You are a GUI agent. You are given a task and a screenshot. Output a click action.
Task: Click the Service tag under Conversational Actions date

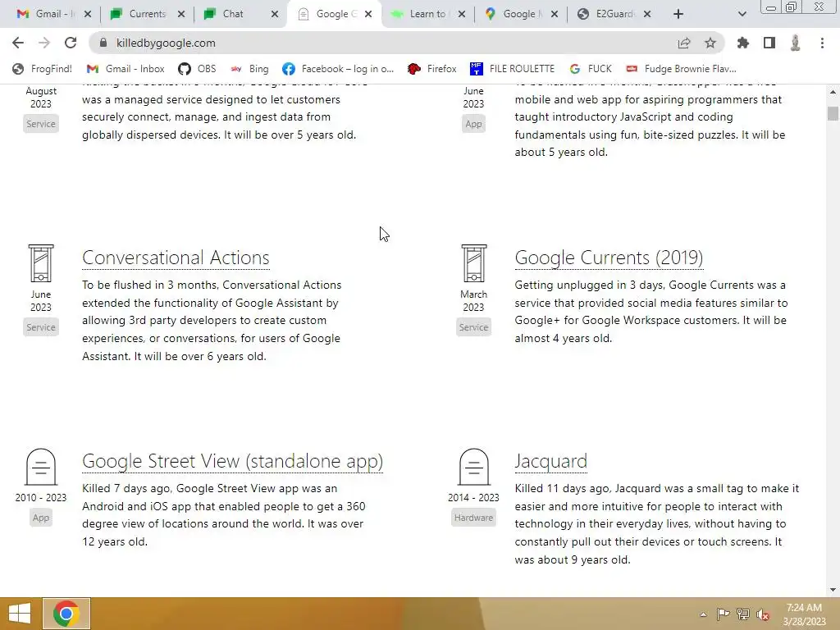[41, 327]
